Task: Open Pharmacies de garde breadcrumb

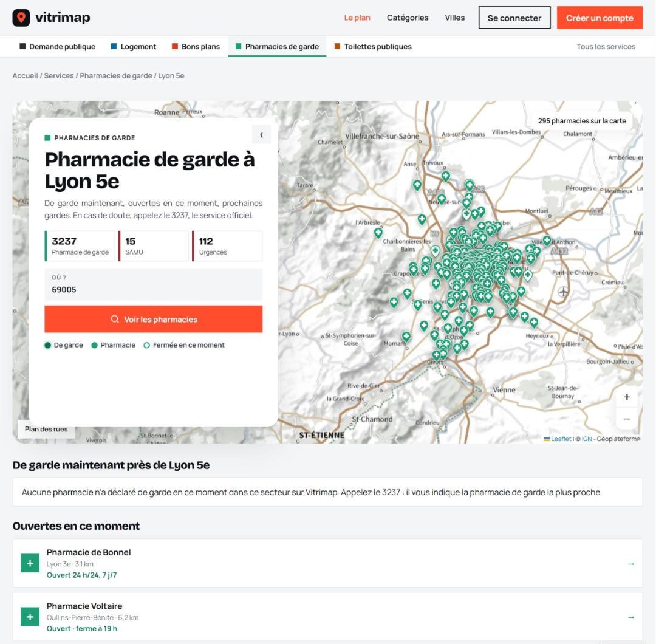Action: [x=116, y=76]
